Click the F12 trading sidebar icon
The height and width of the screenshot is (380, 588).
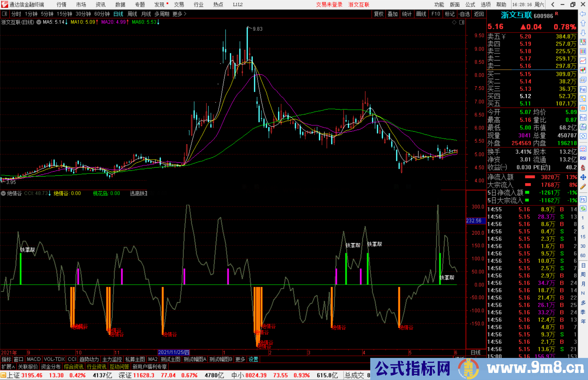[x=583, y=118]
